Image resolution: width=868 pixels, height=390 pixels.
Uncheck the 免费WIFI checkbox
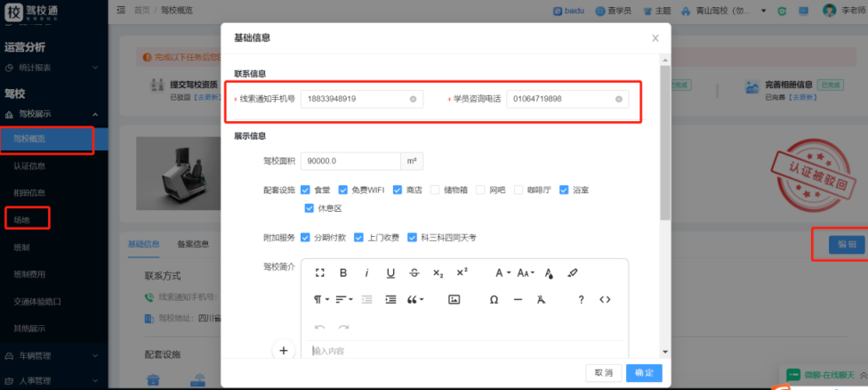coord(342,190)
